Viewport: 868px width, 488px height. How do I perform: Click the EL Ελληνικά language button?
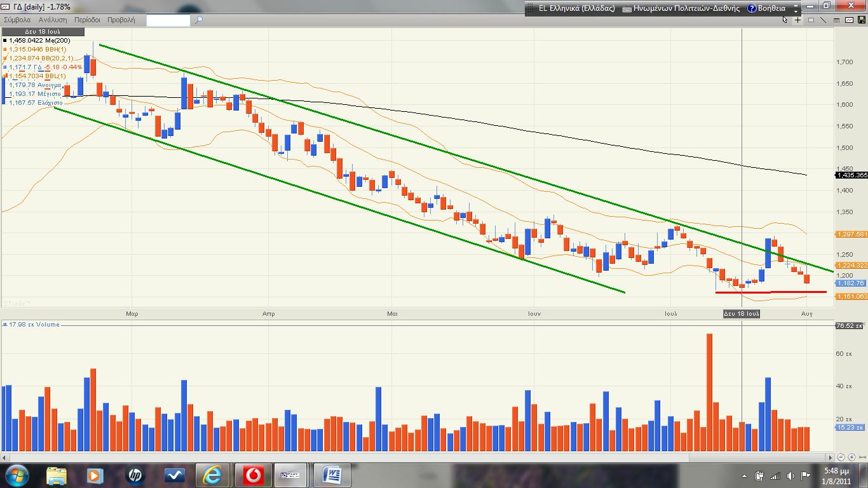click(x=571, y=9)
